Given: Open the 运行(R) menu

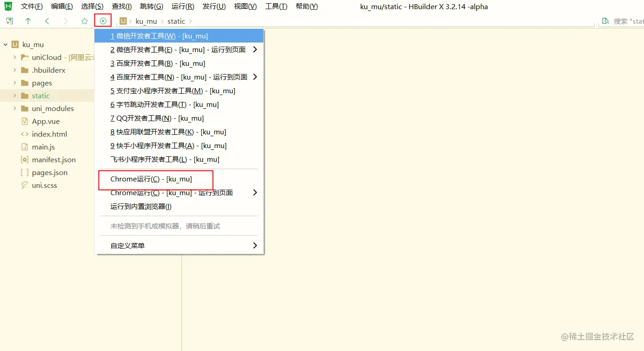Looking at the screenshot, I should click(183, 6).
